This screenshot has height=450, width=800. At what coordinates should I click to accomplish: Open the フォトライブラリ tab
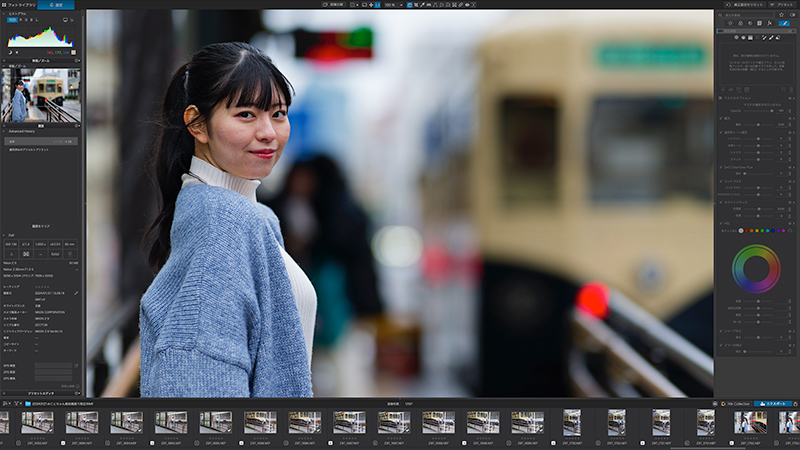pos(20,4)
